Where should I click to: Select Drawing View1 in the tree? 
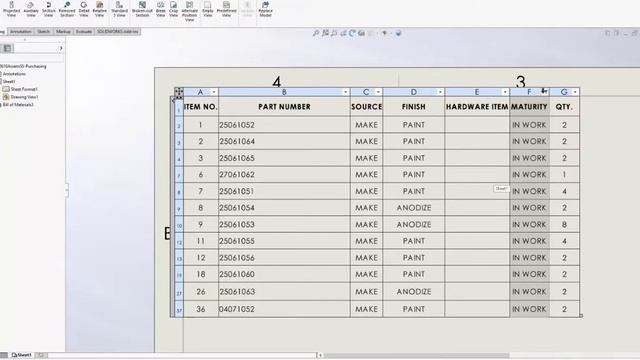(x=24, y=97)
